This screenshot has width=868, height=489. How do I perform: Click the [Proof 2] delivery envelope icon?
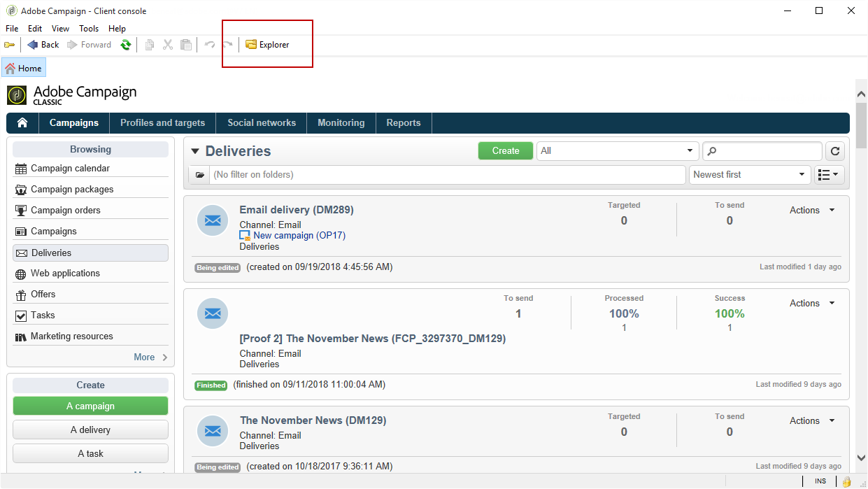pyautogui.click(x=213, y=313)
